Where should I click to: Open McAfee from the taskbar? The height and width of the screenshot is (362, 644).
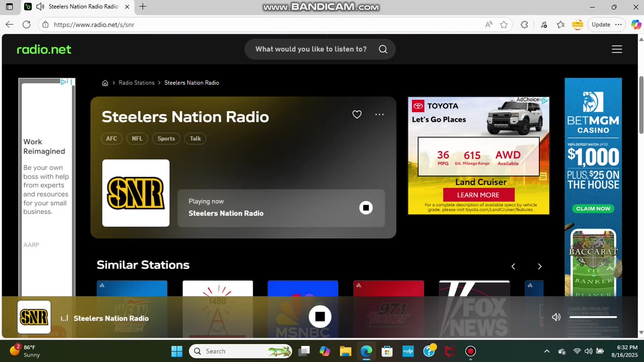coord(450,351)
